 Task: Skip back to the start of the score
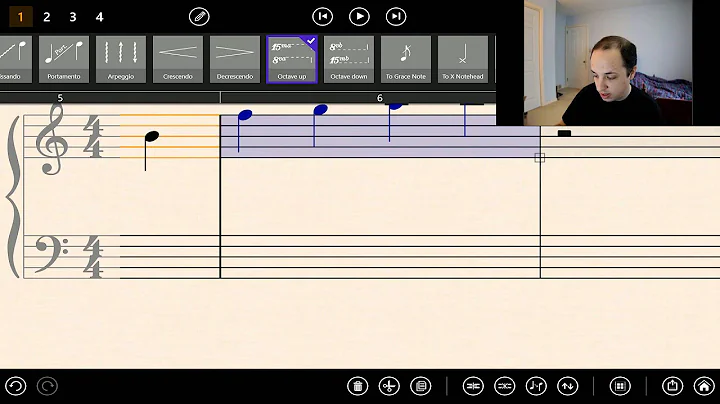coord(322,17)
